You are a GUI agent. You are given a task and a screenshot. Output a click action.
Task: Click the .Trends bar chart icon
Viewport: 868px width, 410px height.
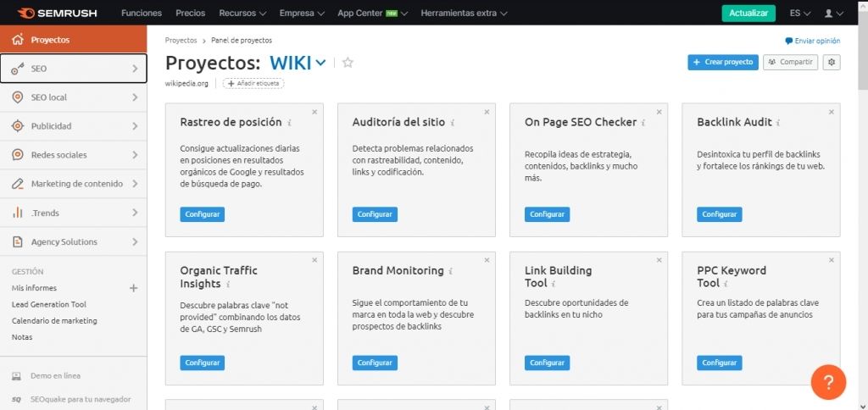click(x=18, y=213)
